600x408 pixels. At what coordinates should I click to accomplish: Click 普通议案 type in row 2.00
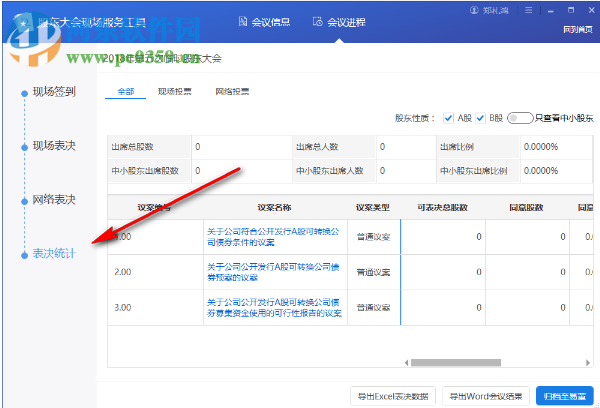pyautogui.click(x=373, y=273)
